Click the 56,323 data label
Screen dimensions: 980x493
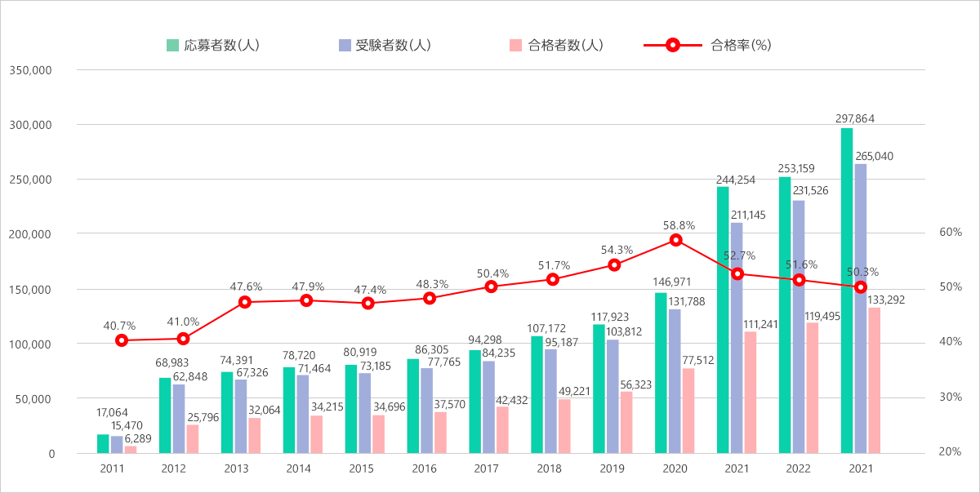point(635,383)
